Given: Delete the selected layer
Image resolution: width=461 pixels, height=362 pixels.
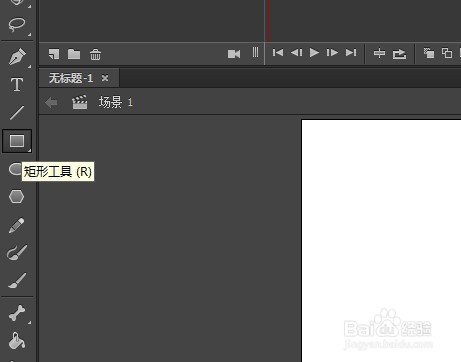Looking at the screenshot, I should [95, 54].
